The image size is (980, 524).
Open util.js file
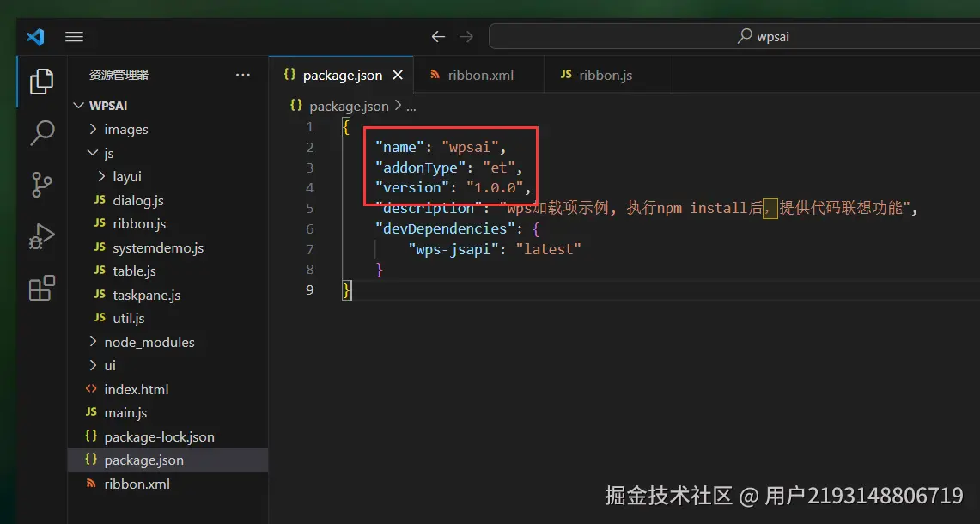click(167, 319)
